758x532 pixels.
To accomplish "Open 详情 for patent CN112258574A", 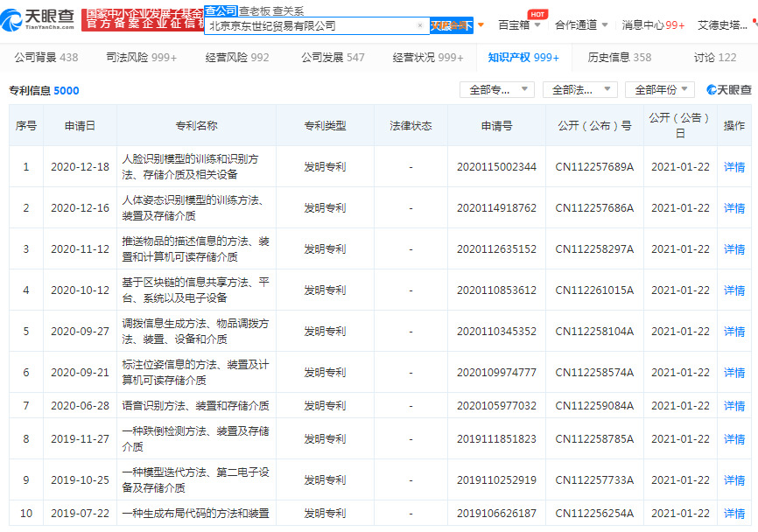I will tap(733, 372).
